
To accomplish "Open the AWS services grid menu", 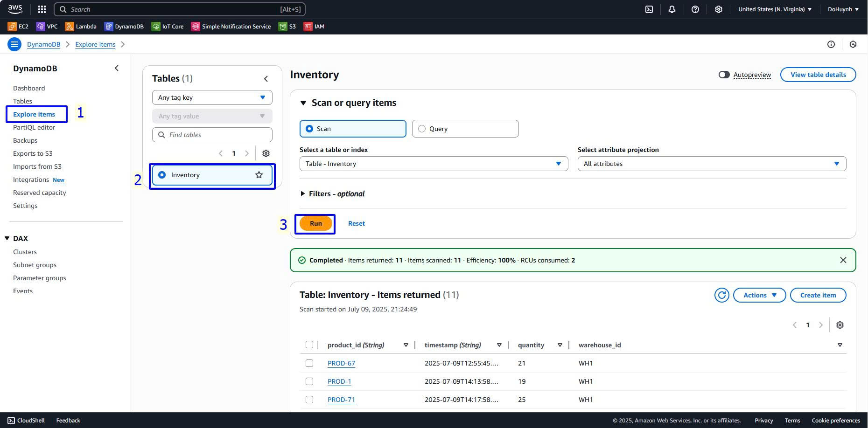I will pyautogui.click(x=42, y=9).
